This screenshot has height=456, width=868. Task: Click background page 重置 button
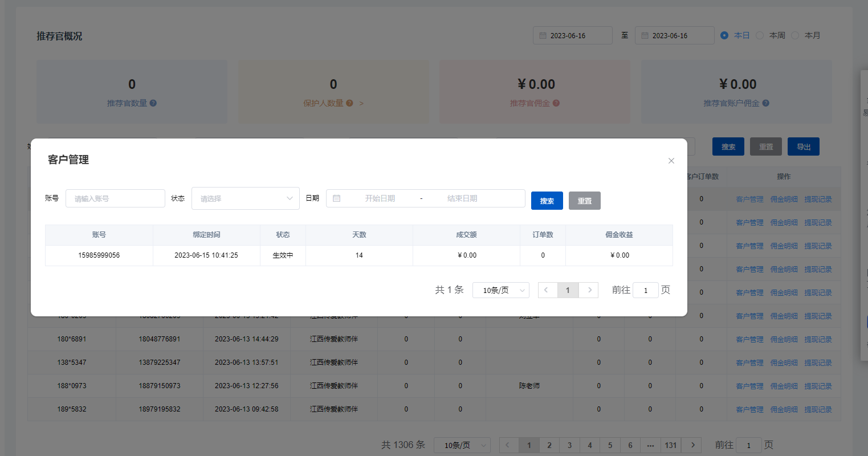tap(766, 146)
